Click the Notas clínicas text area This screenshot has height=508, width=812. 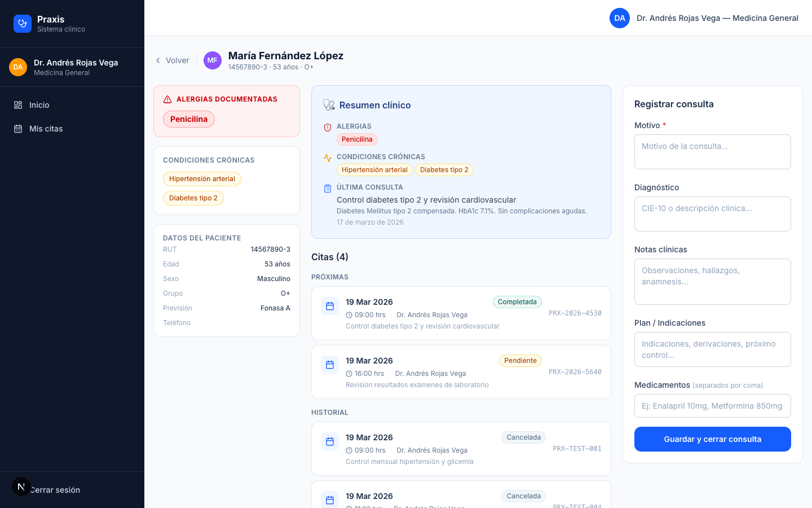712,282
